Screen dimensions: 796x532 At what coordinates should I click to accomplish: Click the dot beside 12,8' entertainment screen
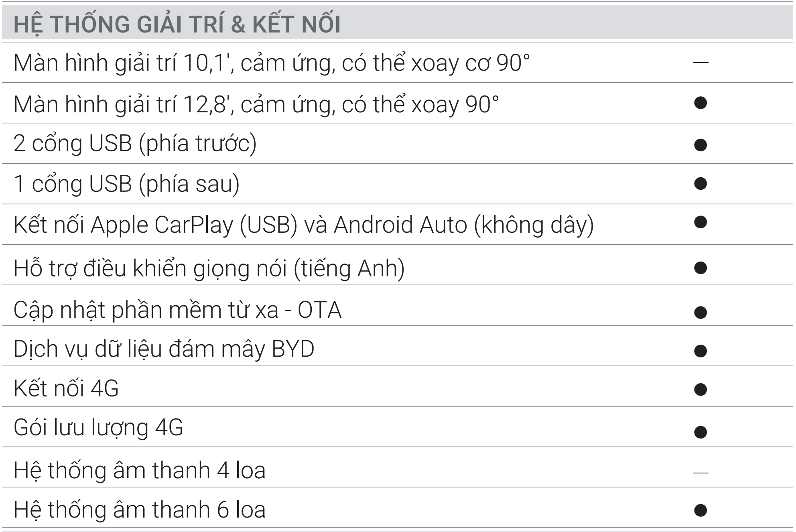[x=700, y=103]
